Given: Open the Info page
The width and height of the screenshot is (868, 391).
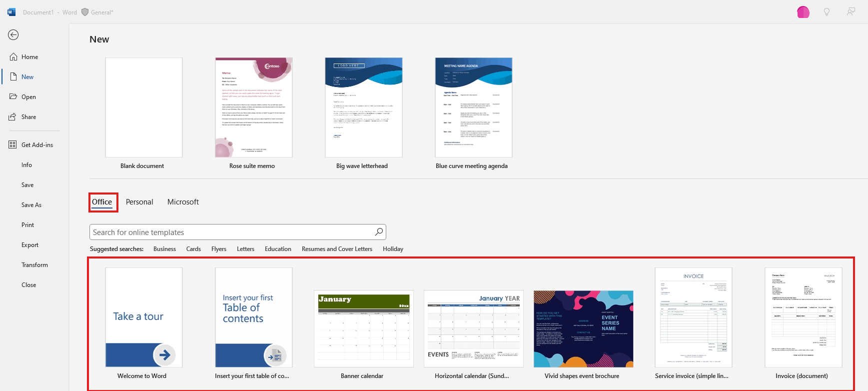Looking at the screenshot, I should (26, 165).
